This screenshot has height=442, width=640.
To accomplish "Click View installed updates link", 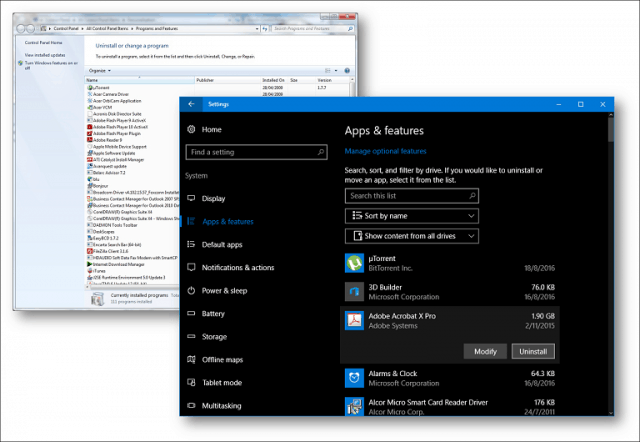I will coord(45,55).
